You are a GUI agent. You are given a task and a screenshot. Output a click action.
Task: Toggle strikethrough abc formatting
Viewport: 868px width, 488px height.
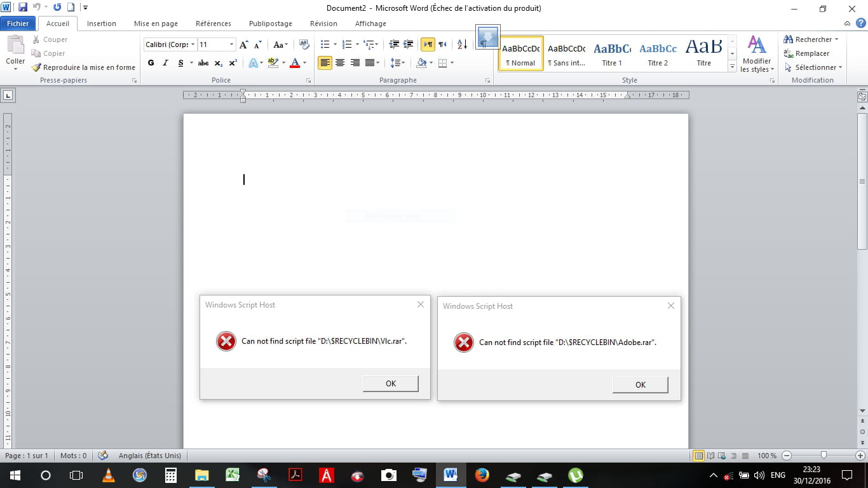click(203, 63)
